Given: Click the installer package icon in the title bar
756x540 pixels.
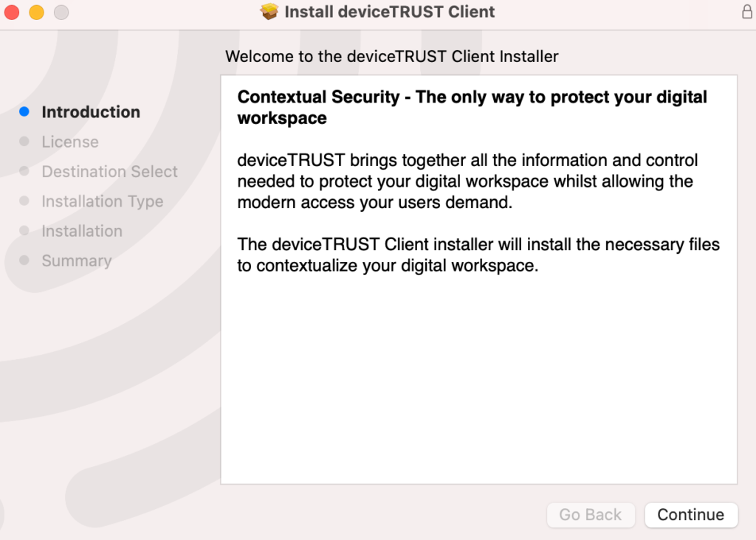Looking at the screenshot, I should pyautogui.click(x=269, y=11).
